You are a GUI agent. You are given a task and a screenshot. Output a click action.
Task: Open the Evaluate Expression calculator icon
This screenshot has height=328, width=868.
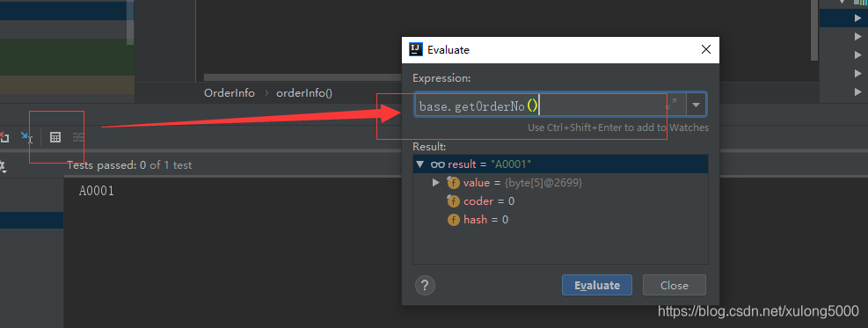(55, 137)
